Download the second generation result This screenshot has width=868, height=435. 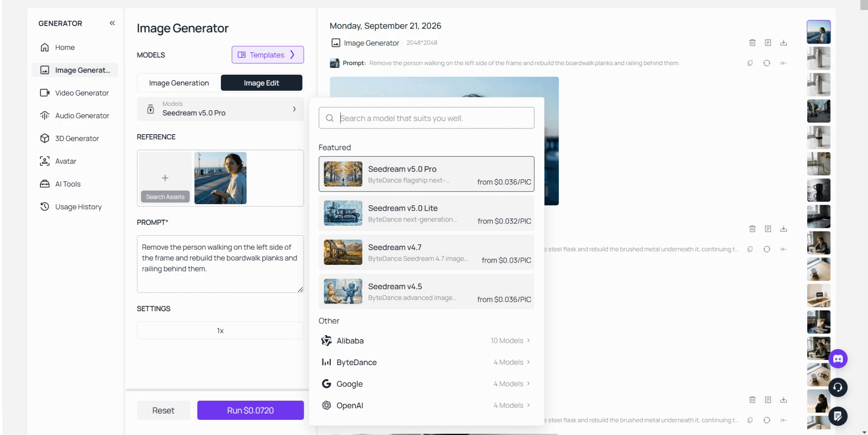[x=783, y=229]
